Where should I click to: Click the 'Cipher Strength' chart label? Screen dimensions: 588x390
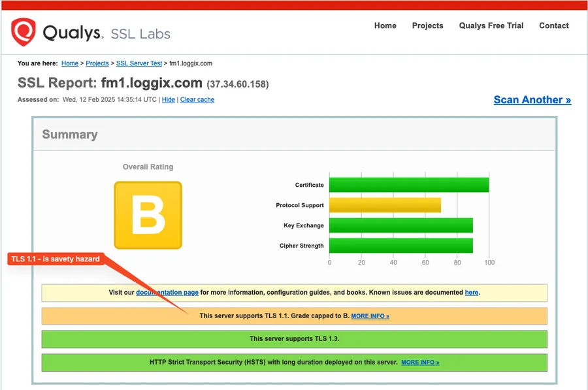(301, 246)
